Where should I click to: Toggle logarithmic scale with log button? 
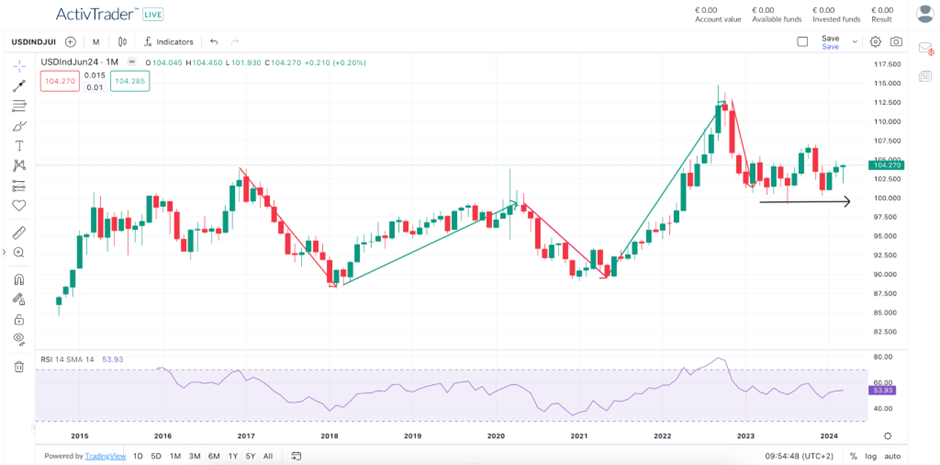pos(871,456)
